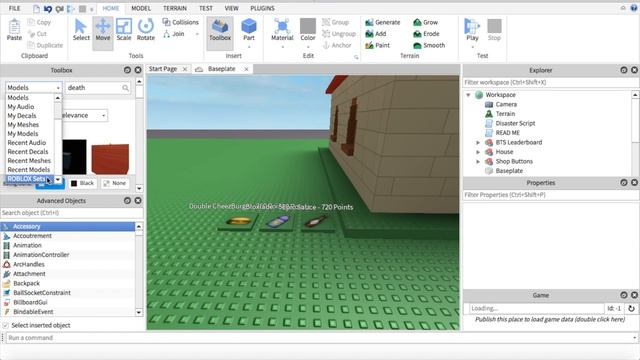Select the Grow terrain tool
640x360 pixels.
425,22
